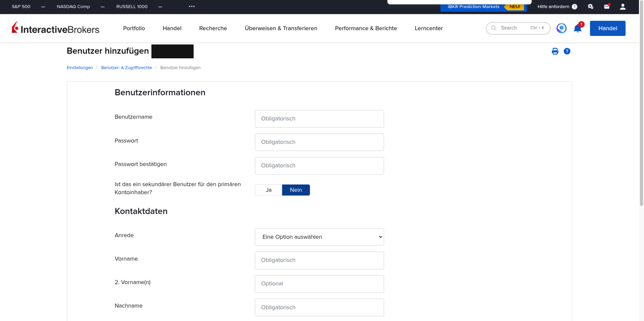644x321 pixels.
Task: Go to Benutzer- & Zugriffsrechte breadcrumb
Action: coord(126,68)
